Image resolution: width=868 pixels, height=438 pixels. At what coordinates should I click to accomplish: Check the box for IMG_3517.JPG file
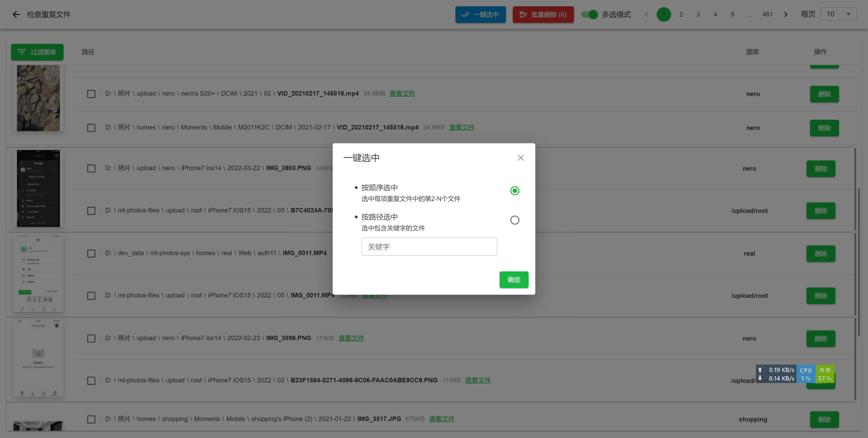(x=91, y=420)
